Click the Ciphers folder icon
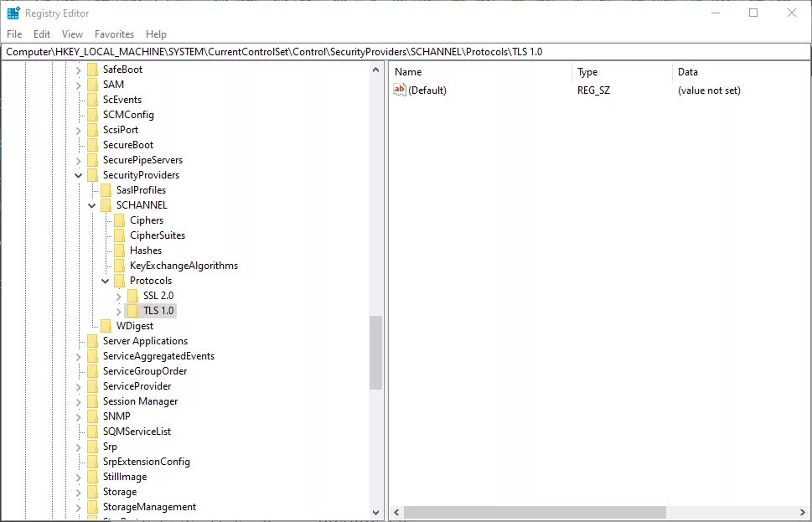 119,220
